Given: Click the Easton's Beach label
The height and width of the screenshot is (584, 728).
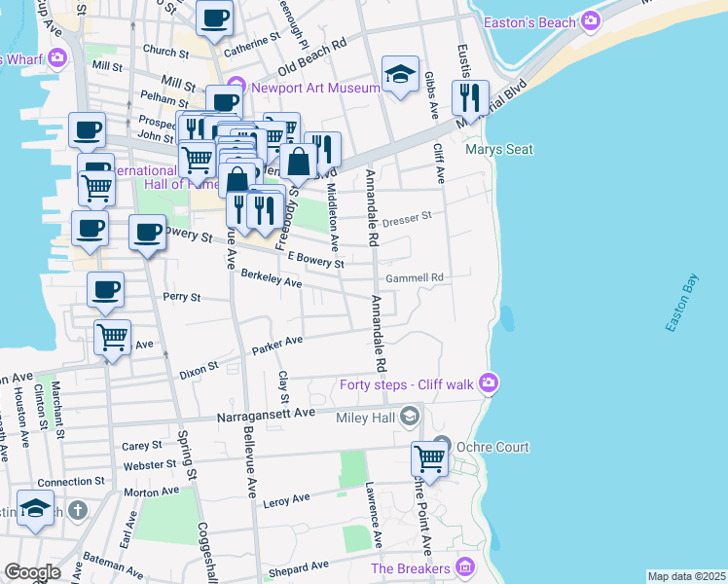Looking at the screenshot, I should click(529, 22).
